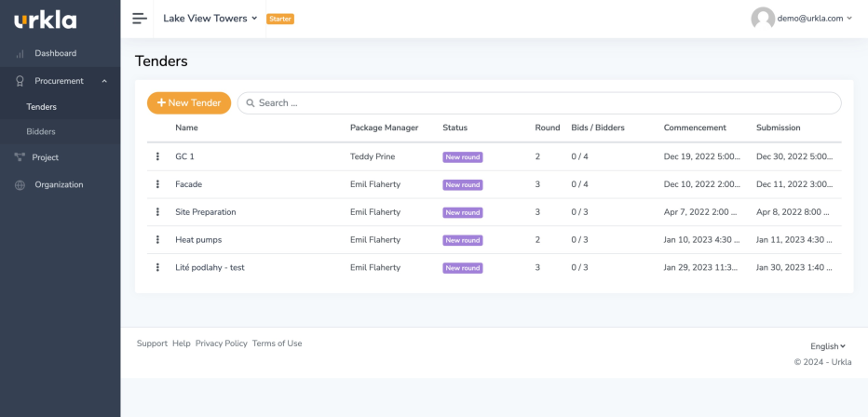Focus the tender Search field
Viewport: 868px width, 417px height.
coord(539,103)
